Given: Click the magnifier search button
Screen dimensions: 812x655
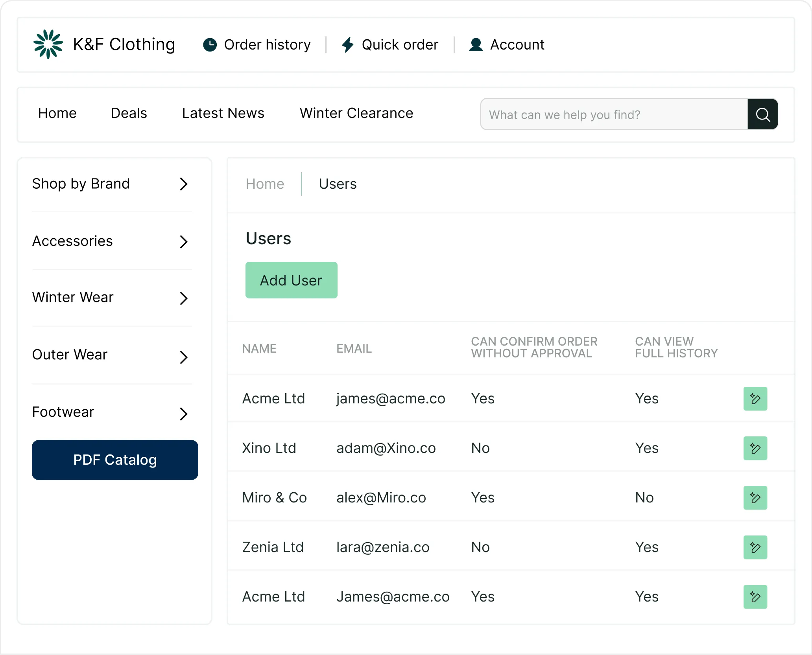Looking at the screenshot, I should click(x=762, y=114).
